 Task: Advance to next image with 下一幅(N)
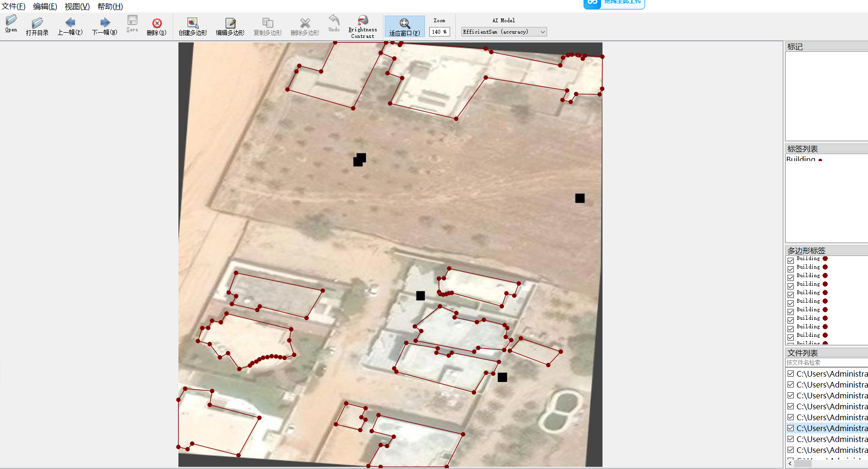(105, 27)
